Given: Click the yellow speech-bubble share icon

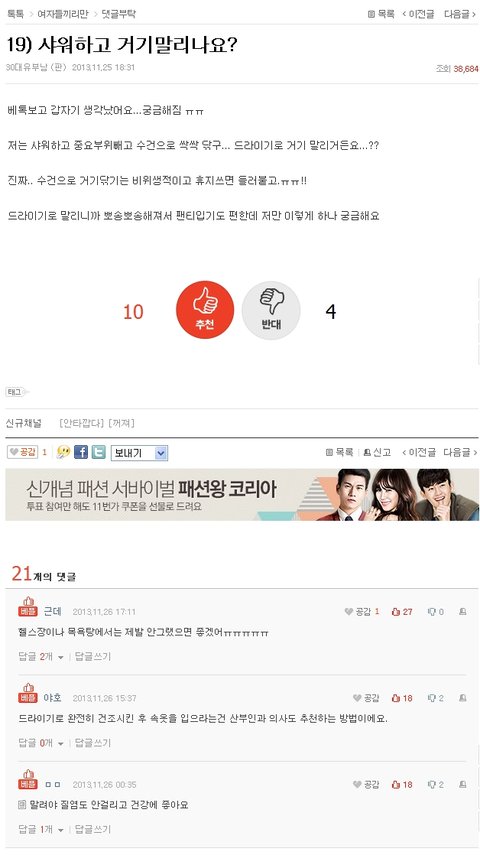Looking at the screenshot, I should point(64,452).
